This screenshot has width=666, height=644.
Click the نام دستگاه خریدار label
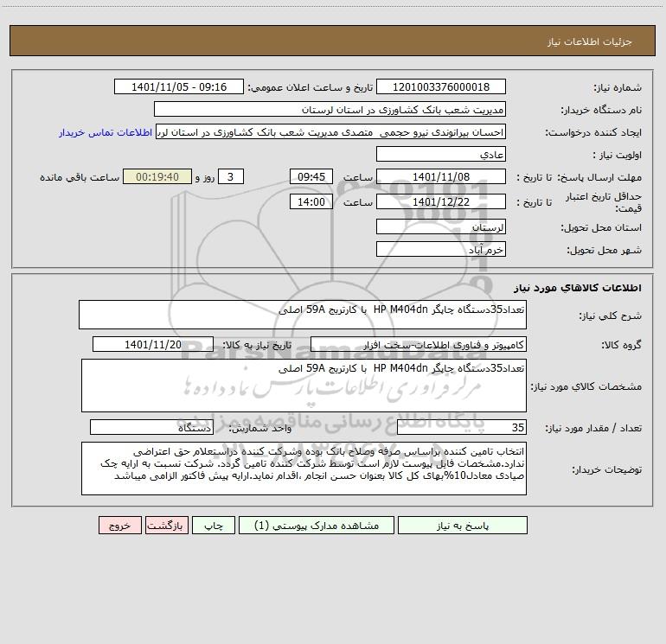pyautogui.click(x=601, y=111)
